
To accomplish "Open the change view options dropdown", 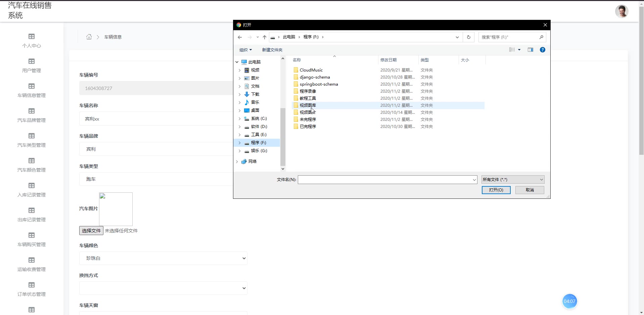I will [x=519, y=50].
